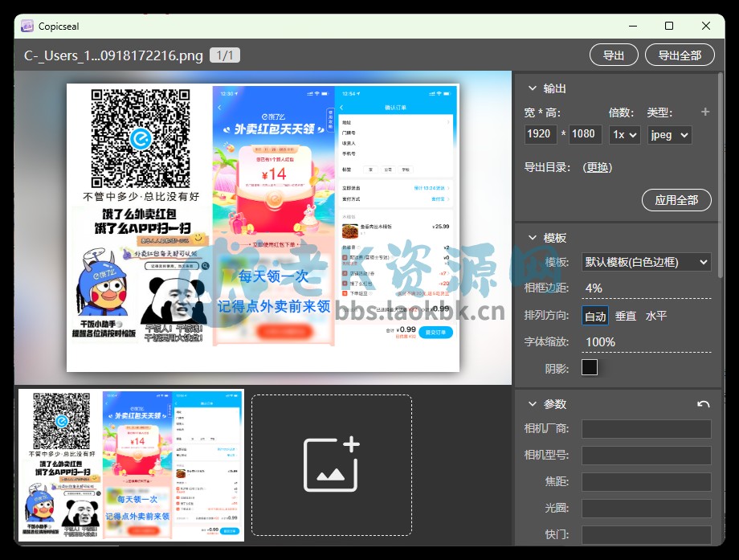Click the Copicseal app logo icon
739x560 pixels.
click(27, 26)
